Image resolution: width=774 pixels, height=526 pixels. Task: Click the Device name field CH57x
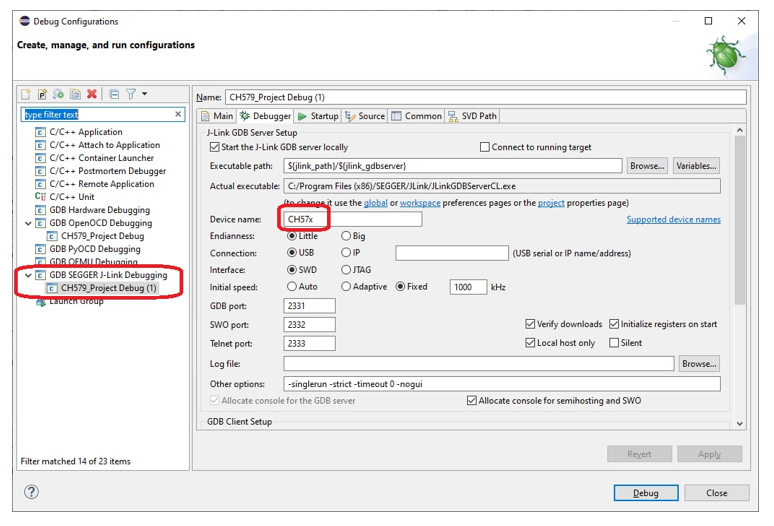[352, 220]
